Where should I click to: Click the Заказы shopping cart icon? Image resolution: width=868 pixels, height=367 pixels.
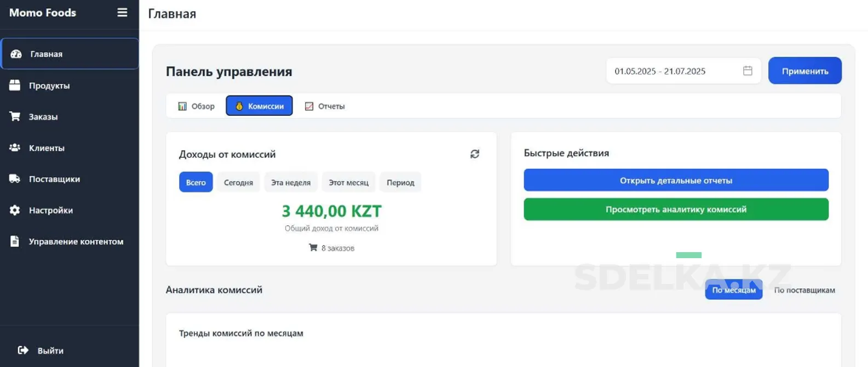point(15,116)
